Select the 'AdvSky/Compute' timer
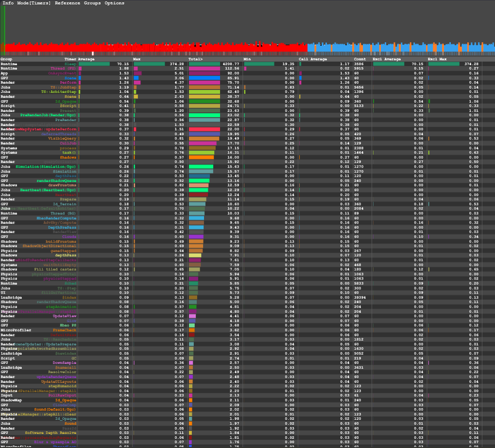Image resolution: width=495 pixels, height=448 pixels. coord(60,223)
